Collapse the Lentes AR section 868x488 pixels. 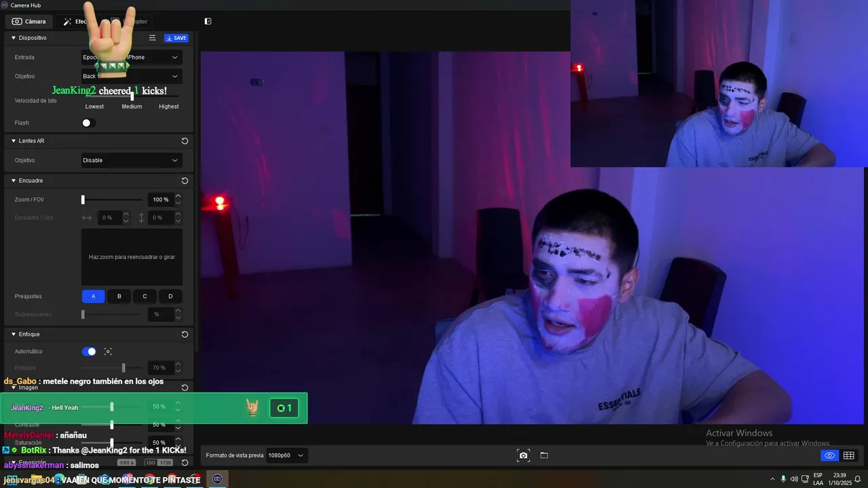[x=13, y=141]
